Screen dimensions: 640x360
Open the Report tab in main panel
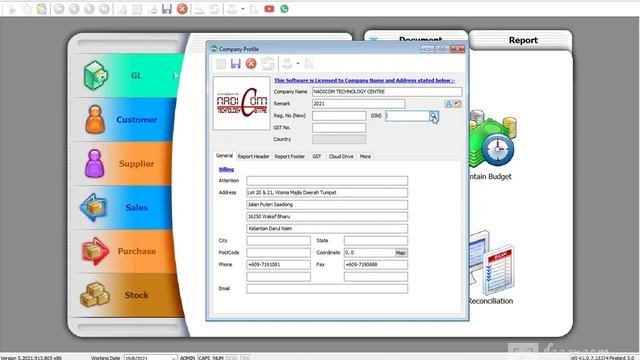pos(522,40)
